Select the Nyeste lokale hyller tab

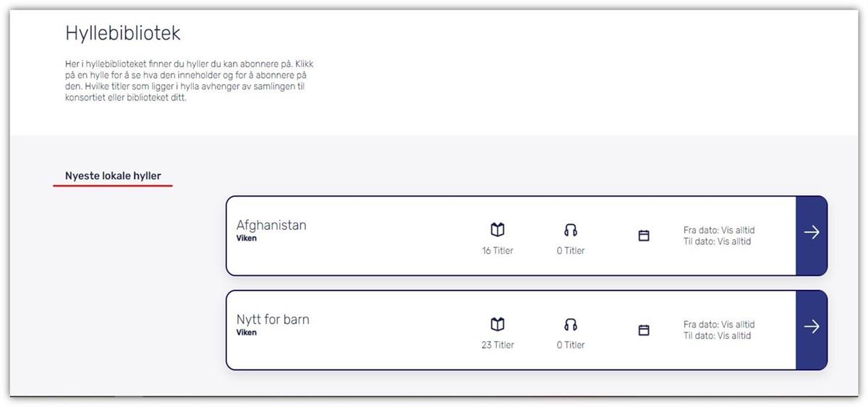pos(113,176)
